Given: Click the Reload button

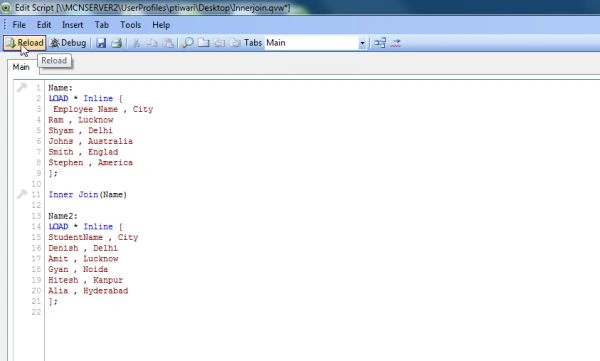Looking at the screenshot, I should point(25,43).
